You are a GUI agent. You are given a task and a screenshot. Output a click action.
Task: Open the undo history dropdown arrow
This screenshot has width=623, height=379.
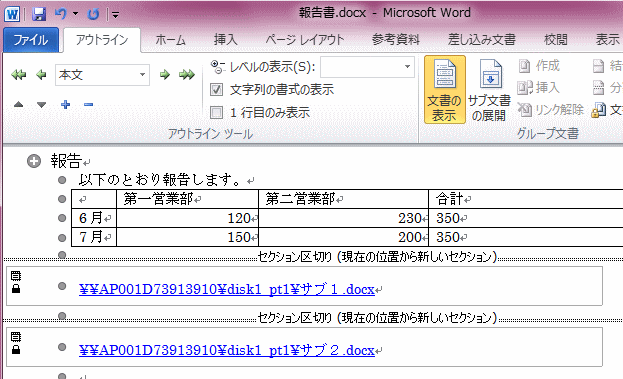click(75, 14)
